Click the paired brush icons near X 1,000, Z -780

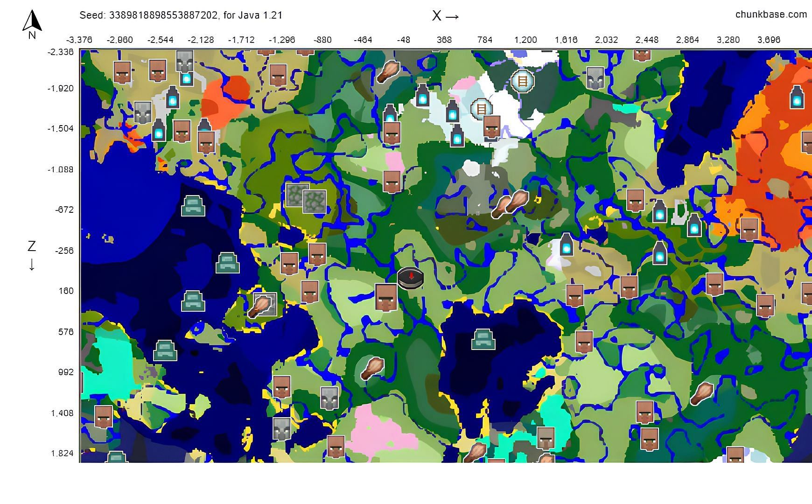tap(510, 204)
